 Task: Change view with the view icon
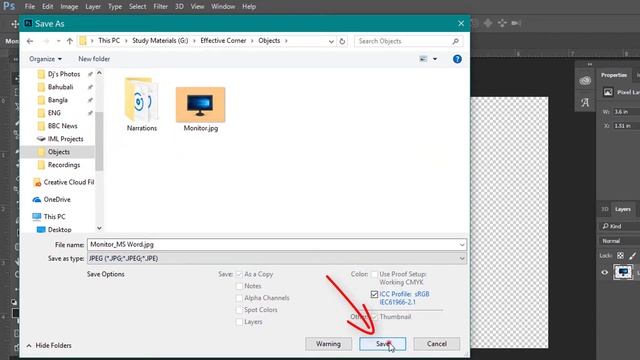pyautogui.click(x=423, y=59)
